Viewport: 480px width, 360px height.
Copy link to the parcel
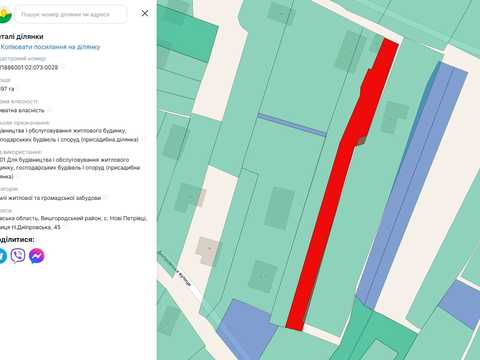(50, 47)
